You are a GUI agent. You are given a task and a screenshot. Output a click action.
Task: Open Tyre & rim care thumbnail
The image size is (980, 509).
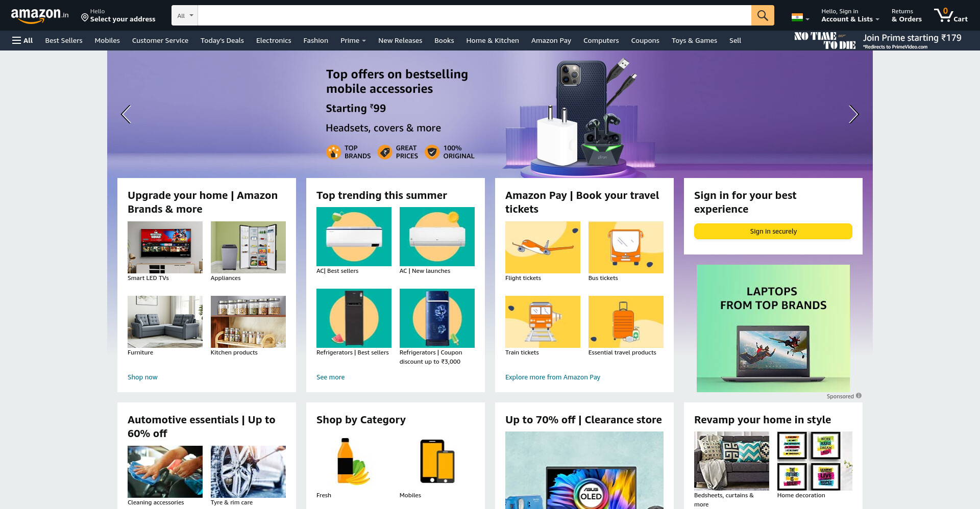pyautogui.click(x=248, y=472)
